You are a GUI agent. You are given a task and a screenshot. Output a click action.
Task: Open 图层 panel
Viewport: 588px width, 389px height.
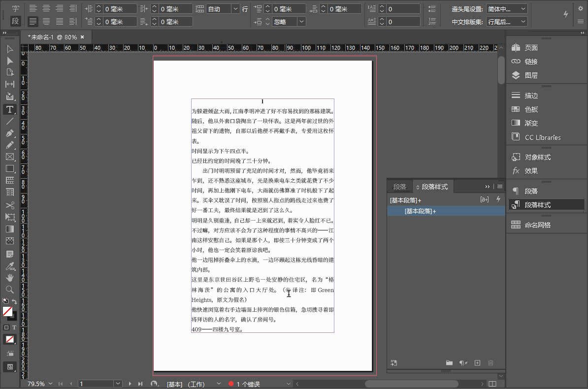click(x=525, y=75)
